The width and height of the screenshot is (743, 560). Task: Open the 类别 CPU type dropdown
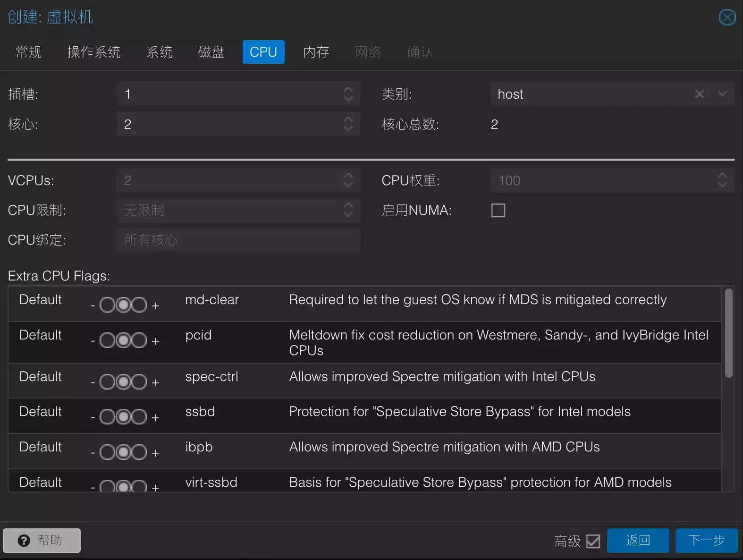722,94
